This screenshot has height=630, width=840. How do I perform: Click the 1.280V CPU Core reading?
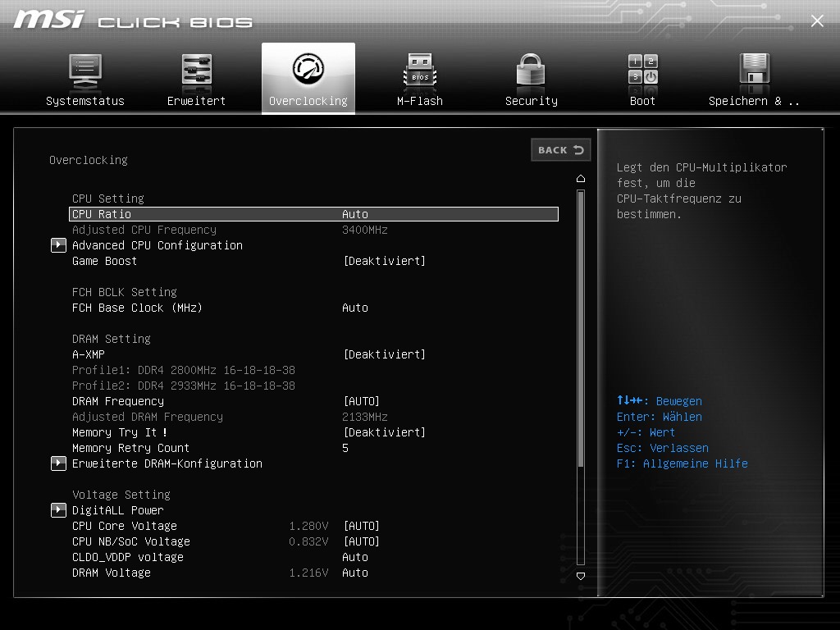[x=308, y=526]
